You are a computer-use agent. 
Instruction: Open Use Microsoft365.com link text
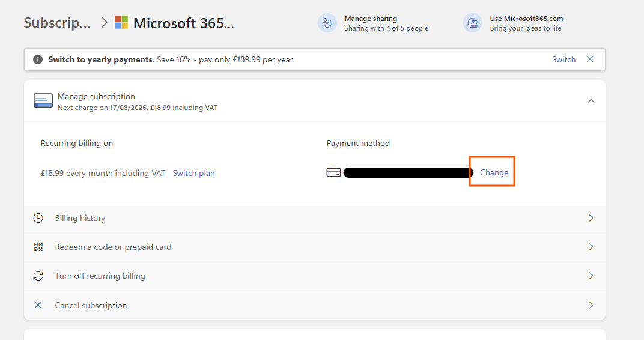point(526,19)
